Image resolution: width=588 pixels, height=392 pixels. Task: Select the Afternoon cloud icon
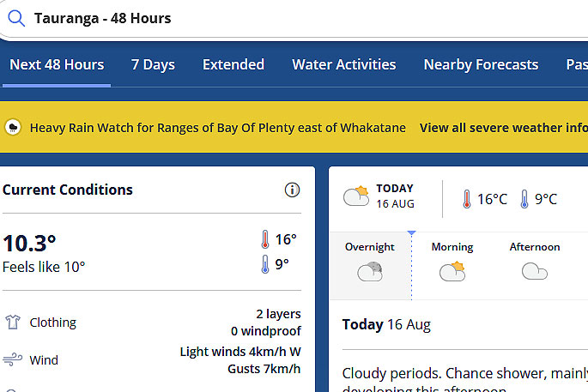click(535, 271)
